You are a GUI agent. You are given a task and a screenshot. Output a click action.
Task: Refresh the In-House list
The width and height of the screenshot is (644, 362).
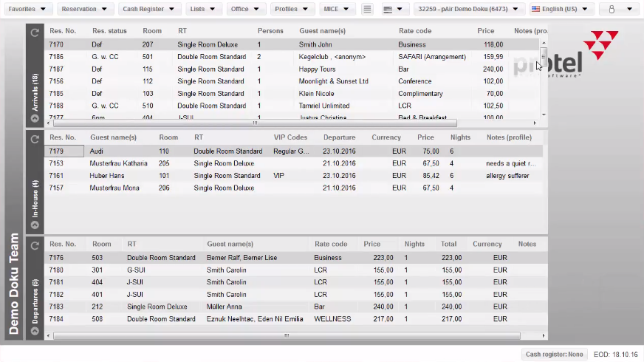point(35,140)
